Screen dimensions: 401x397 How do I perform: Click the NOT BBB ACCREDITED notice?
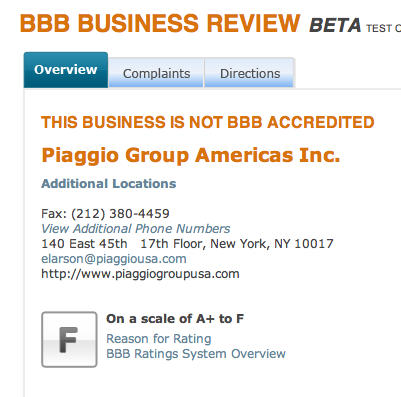[208, 122]
